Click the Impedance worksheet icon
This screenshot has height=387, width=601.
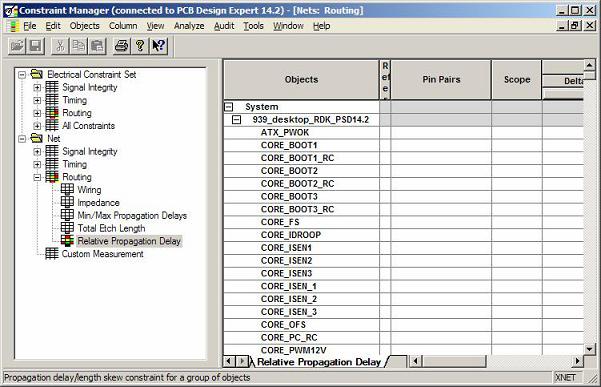click(x=67, y=202)
